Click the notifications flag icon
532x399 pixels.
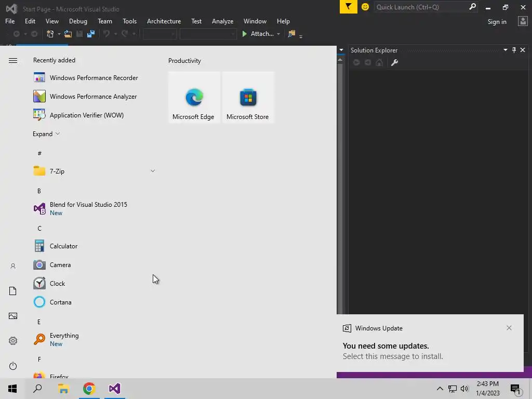(x=349, y=6)
